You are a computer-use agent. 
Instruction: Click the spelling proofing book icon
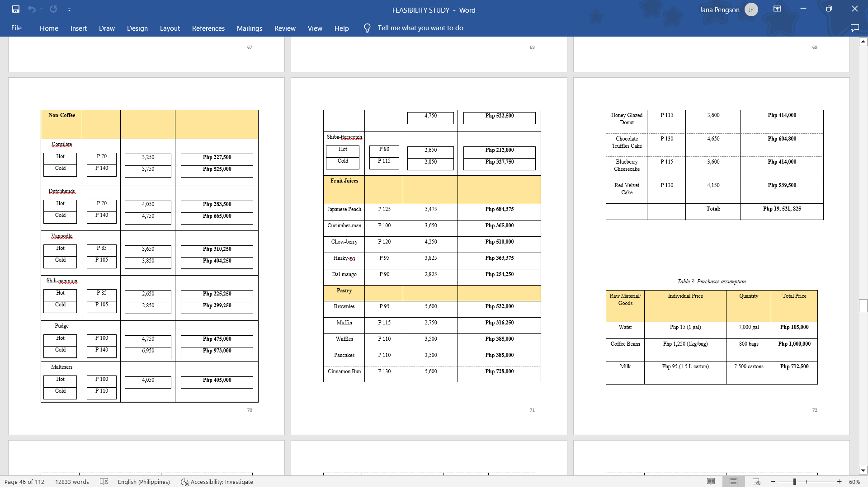104,482
